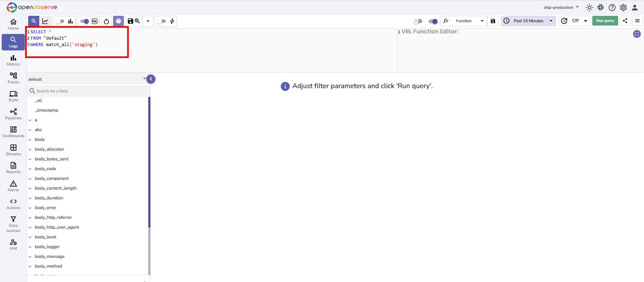
Task: Go to Traces section
Action: tap(13, 78)
